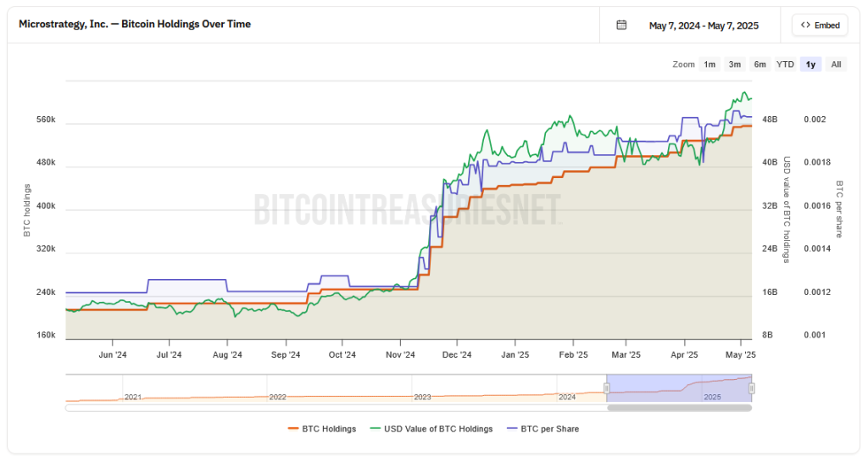Click the Aug '24 x-axis label
Screen dimensions: 868x457
[x=227, y=354]
